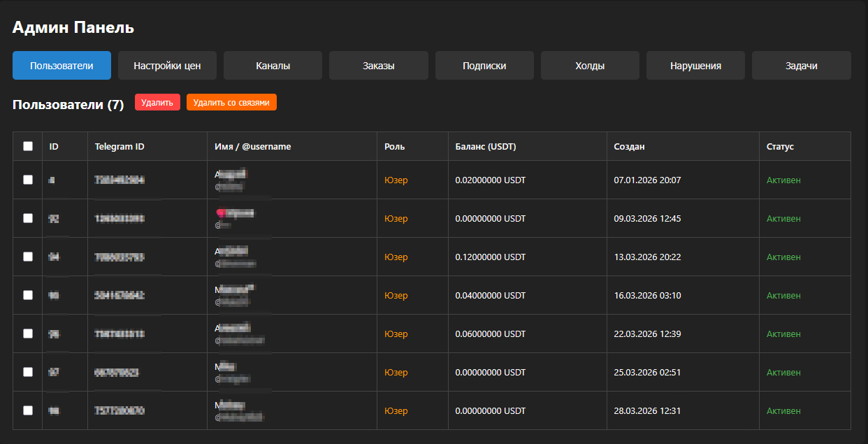Click the Баланс (USDT) column header
Image resolution: width=868 pixels, height=444 pixels.
click(485, 147)
